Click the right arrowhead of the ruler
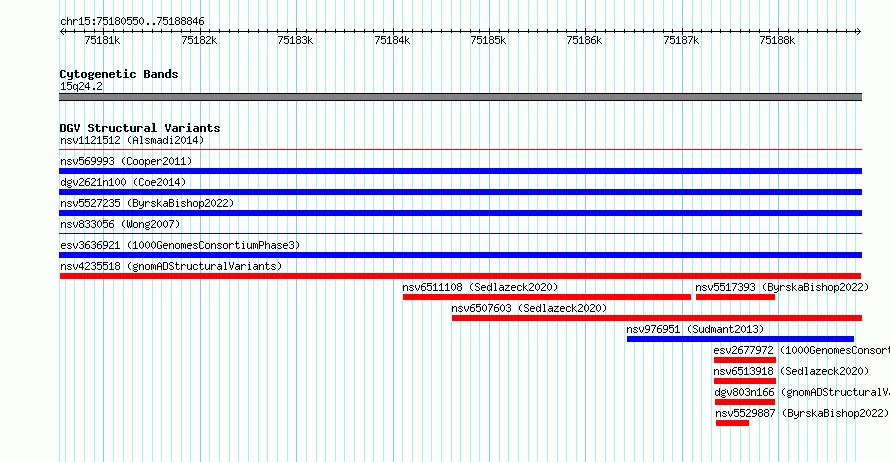 (858, 32)
